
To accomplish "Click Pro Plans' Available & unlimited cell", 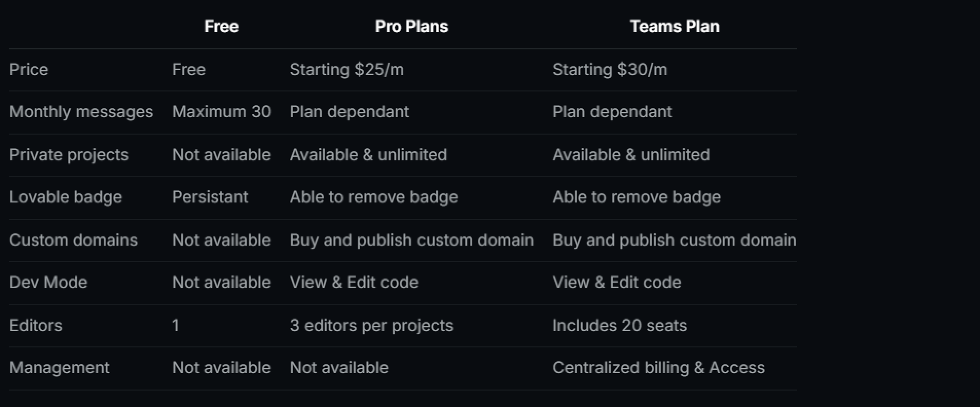I will [x=368, y=155].
